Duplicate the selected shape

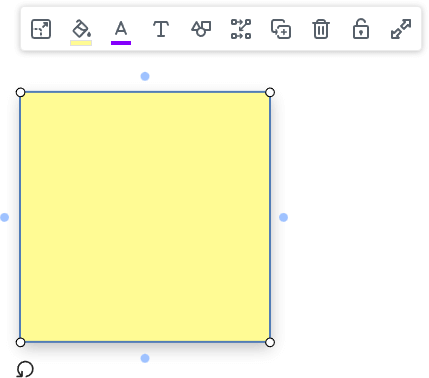(x=281, y=29)
